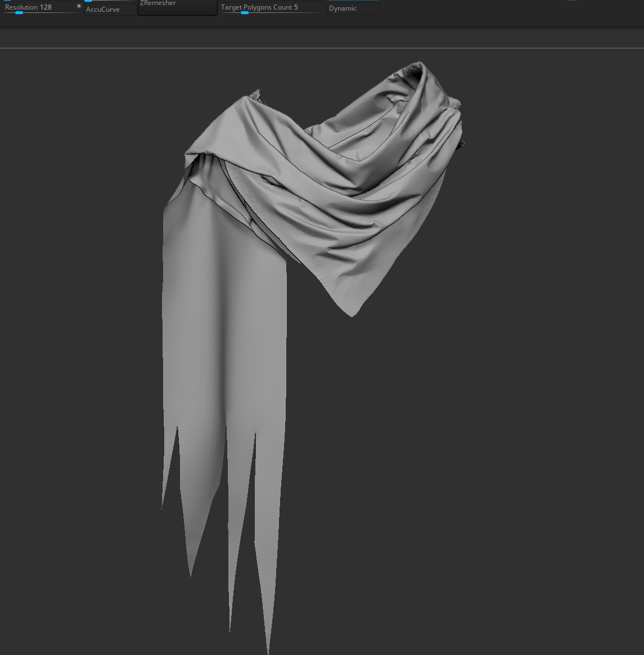Click the blue handle on the Resolution slider
Screen dimensions: 644x655
tap(19, 12)
